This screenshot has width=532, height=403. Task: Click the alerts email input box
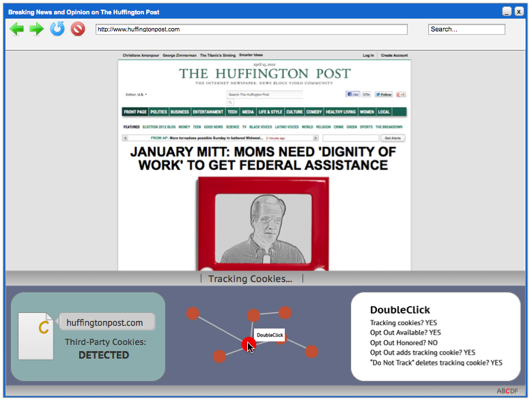pyautogui.click(x=351, y=138)
